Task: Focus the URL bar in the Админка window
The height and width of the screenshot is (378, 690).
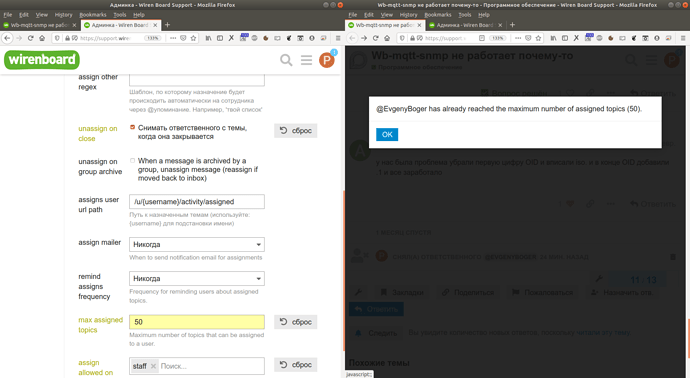Action: tap(106, 38)
